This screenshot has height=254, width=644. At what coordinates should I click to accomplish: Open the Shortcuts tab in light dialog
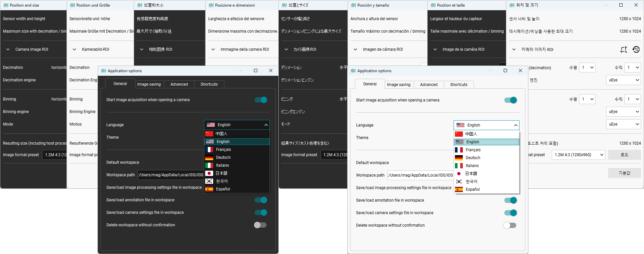click(459, 85)
